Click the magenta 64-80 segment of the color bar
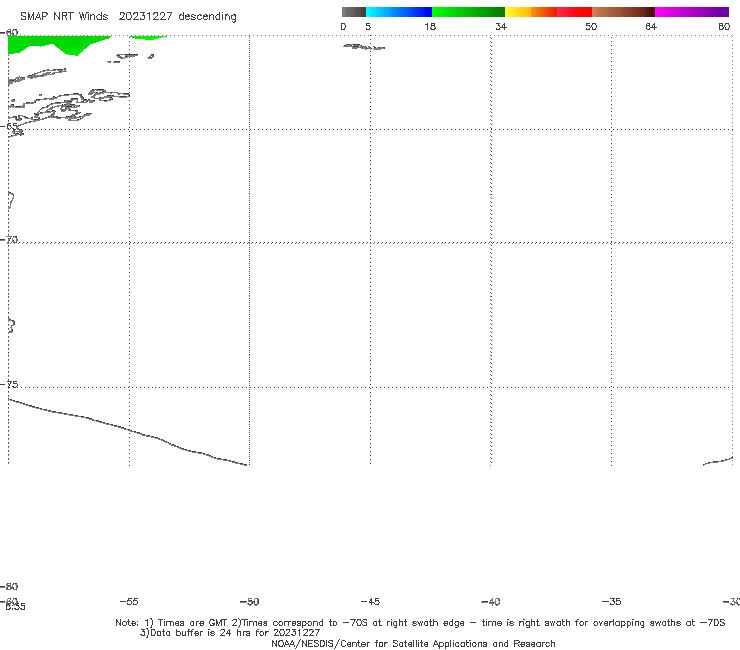The height and width of the screenshot is (650, 740). pos(692,12)
